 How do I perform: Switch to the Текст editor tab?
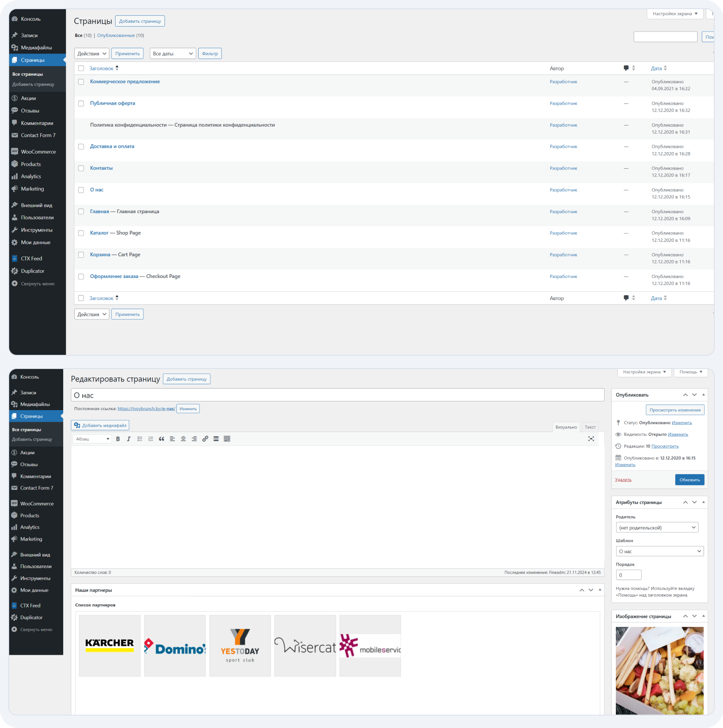[x=590, y=427]
